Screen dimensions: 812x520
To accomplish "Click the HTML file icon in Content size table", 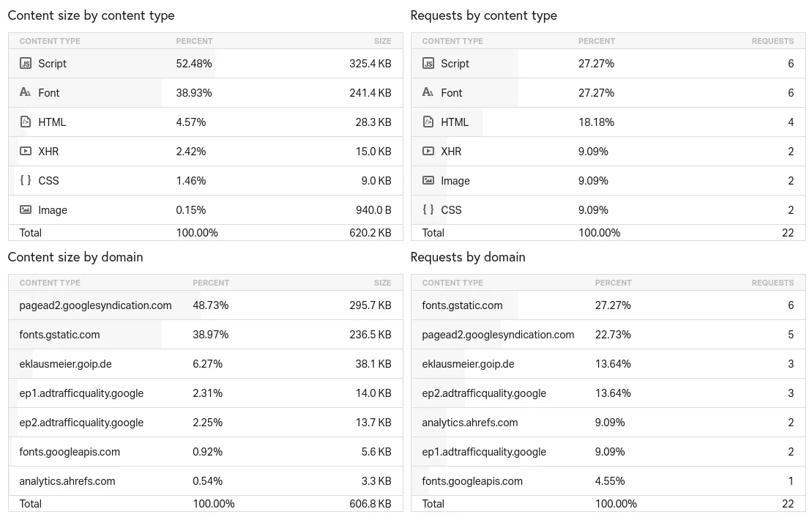I will [x=26, y=122].
